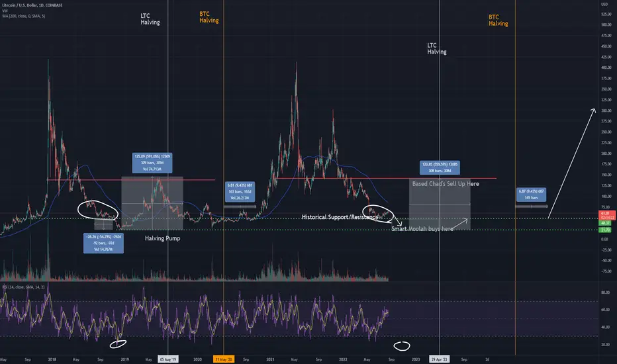Click the 200.00 price axis label

(606, 154)
